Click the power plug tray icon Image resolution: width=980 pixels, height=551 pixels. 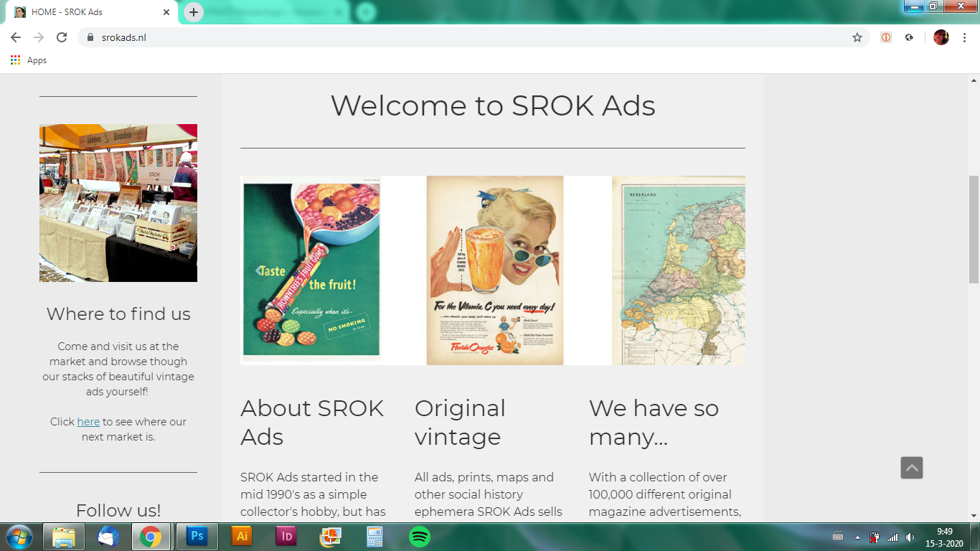(x=875, y=537)
